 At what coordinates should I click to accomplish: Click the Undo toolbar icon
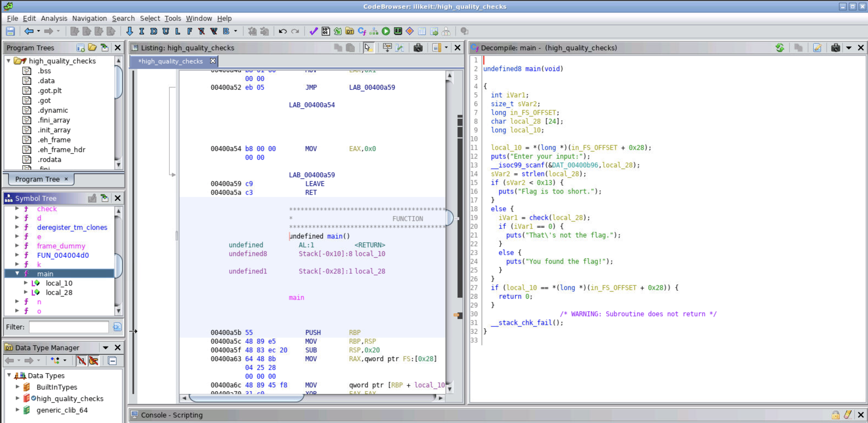point(283,31)
